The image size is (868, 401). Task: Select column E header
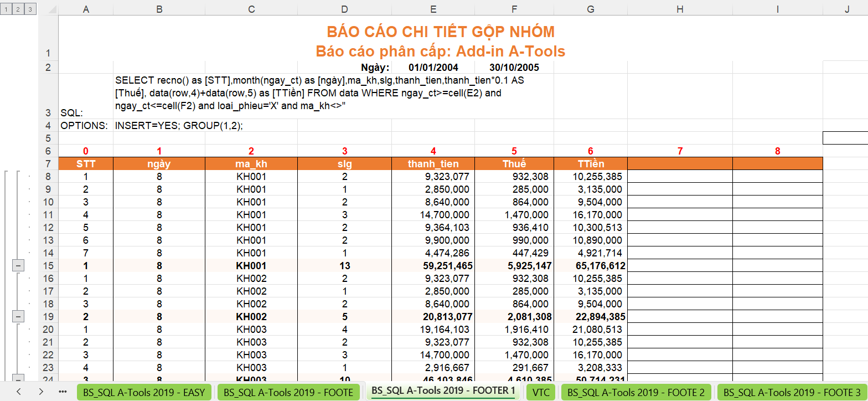[x=433, y=8]
